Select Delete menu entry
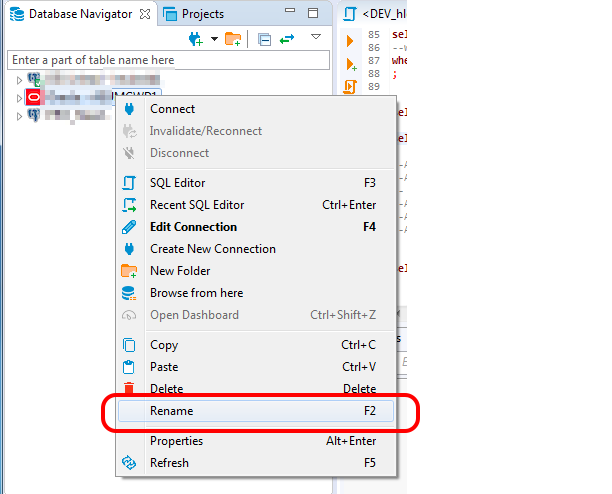612x494 pixels. (x=256, y=388)
